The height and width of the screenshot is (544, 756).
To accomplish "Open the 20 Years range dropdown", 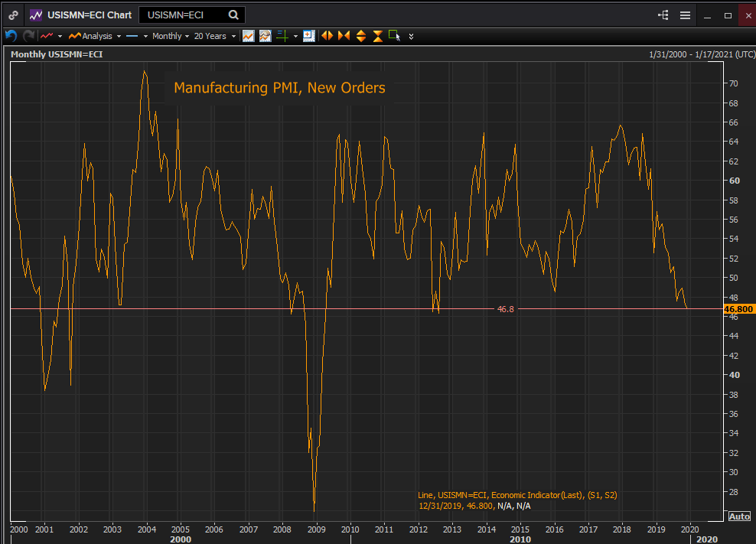I will click(214, 36).
